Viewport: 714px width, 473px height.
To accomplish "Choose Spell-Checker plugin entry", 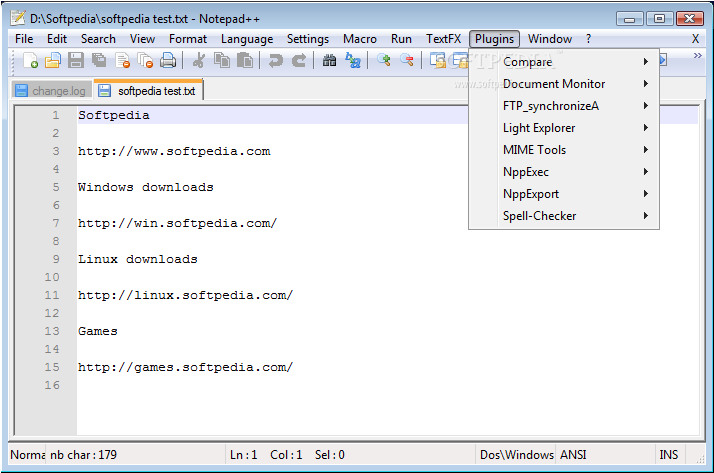I will tap(564, 215).
